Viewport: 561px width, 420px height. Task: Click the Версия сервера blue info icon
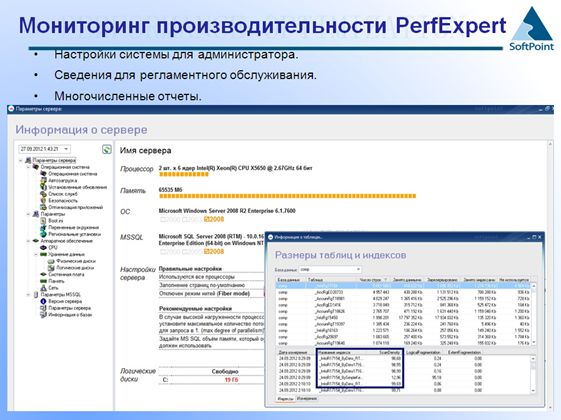click(43, 301)
